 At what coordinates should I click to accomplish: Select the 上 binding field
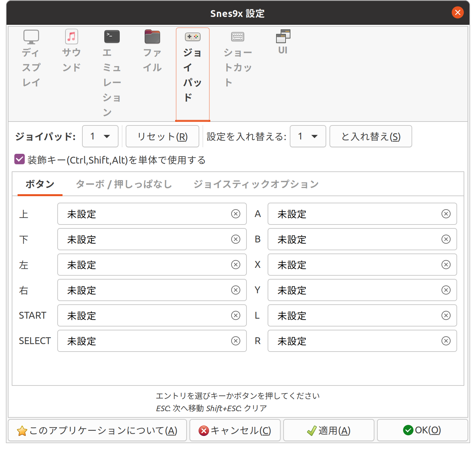tap(152, 214)
